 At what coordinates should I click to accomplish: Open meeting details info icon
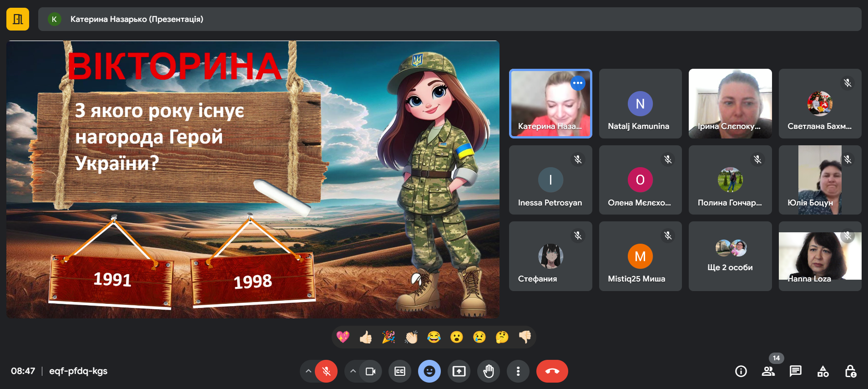coord(741,371)
